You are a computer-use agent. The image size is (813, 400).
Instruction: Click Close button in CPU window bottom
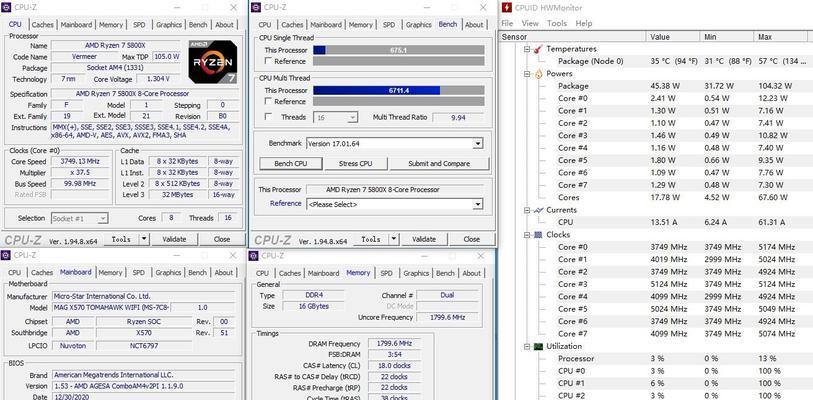pos(221,239)
